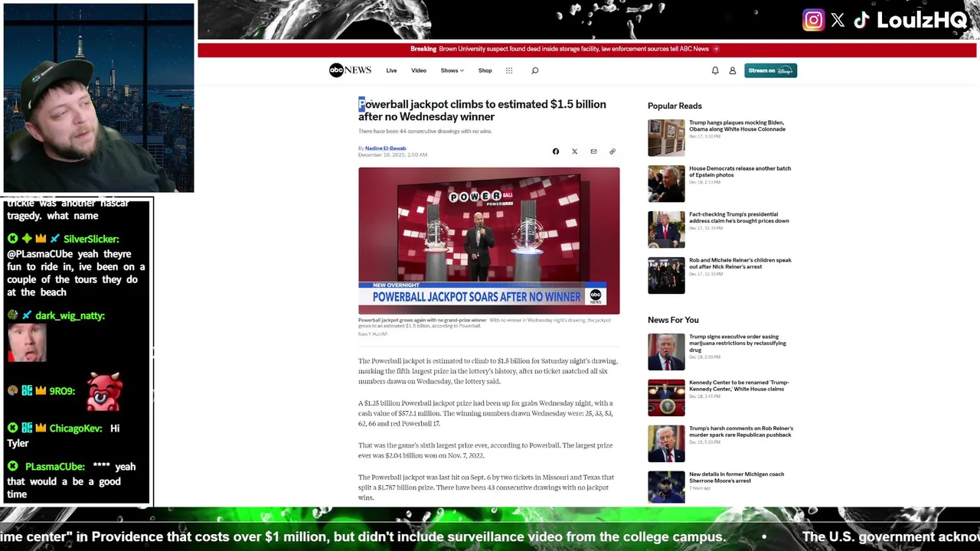980x551 pixels.
Task: Click 9RO9 username in chat
Action: [x=62, y=391]
